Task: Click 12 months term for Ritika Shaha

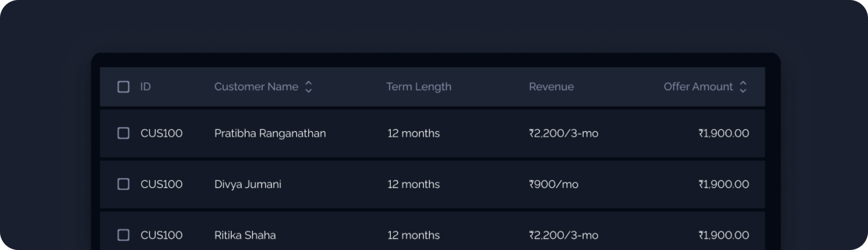Action: [414, 235]
